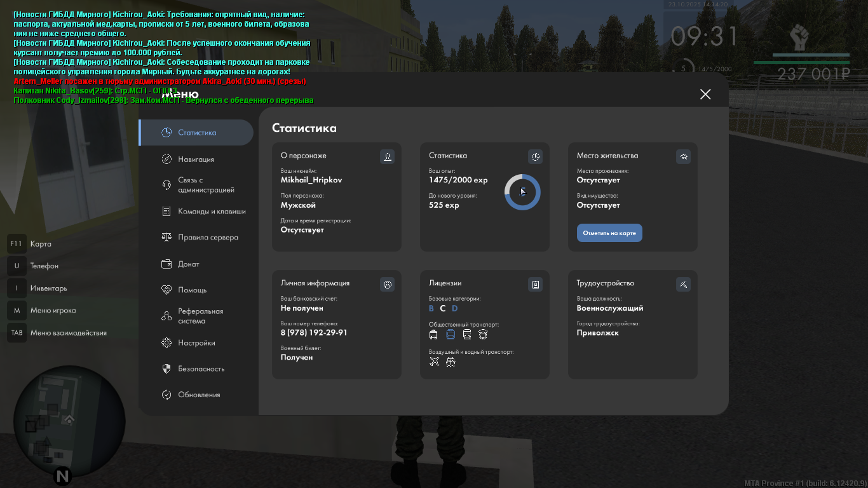
Task: Click the Полковник Cody_Izmailov chat line
Action: tap(163, 100)
